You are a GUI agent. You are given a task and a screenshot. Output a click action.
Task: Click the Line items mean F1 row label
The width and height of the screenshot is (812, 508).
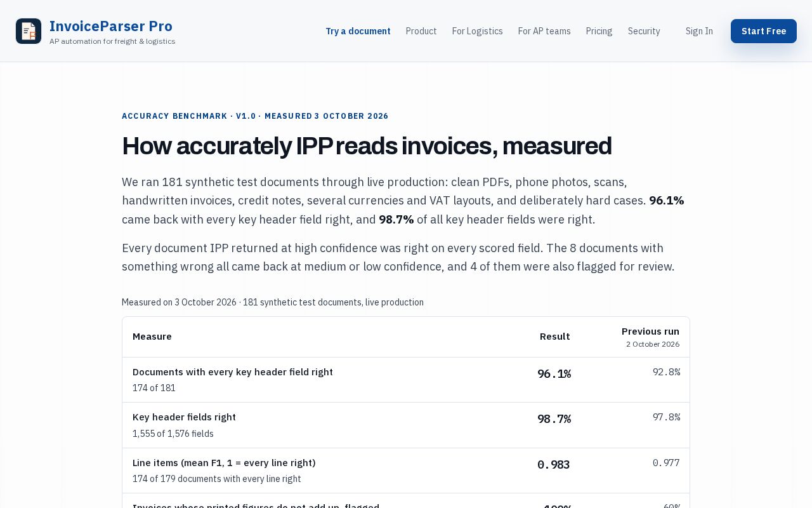(224, 463)
